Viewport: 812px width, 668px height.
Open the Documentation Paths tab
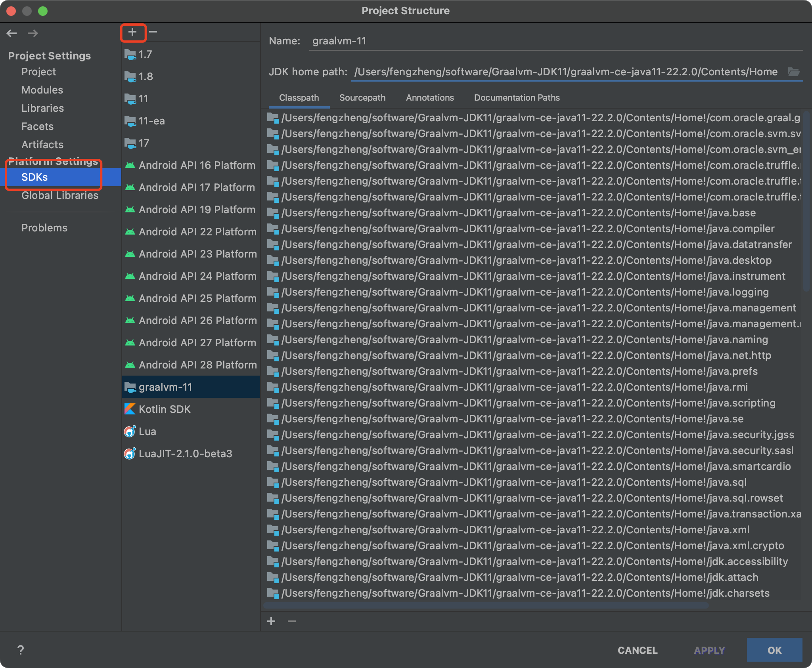pyautogui.click(x=517, y=98)
